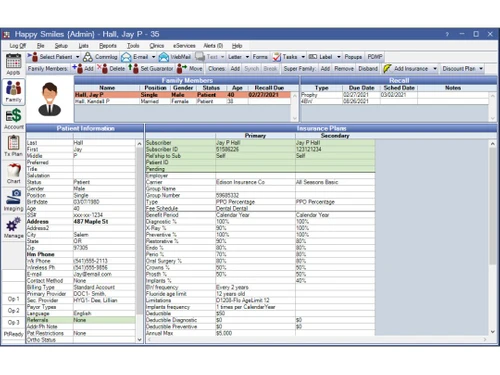Click the Super Family Add button
The width and height of the screenshot is (500, 375).
click(x=325, y=69)
